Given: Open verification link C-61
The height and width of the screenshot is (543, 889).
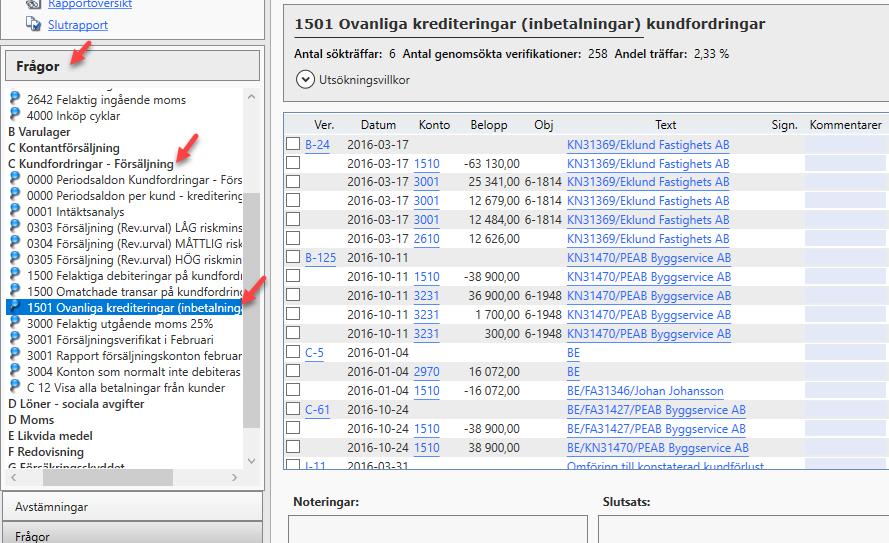Looking at the screenshot, I should point(318,409).
